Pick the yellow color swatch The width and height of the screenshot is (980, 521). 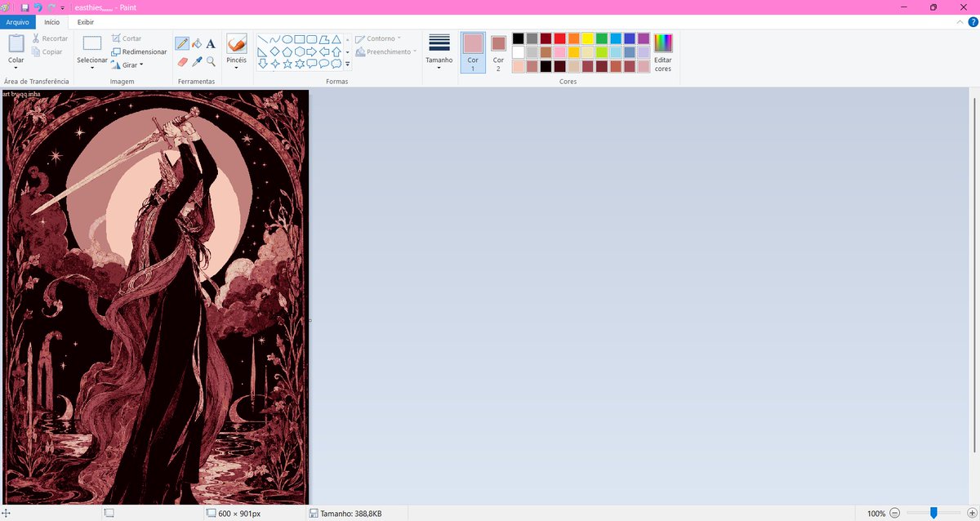587,38
